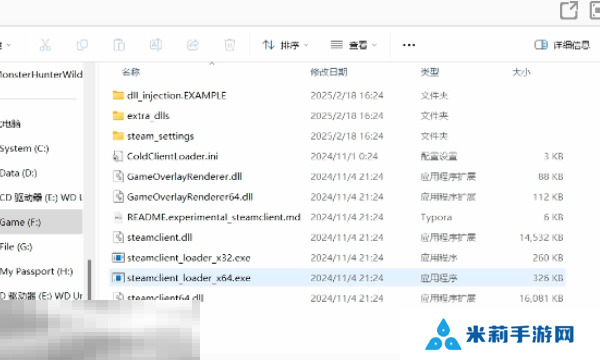Click the Share icon in toolbar
Image resolution: width=600 pixels, height=360 pixels.
[193, 45]
